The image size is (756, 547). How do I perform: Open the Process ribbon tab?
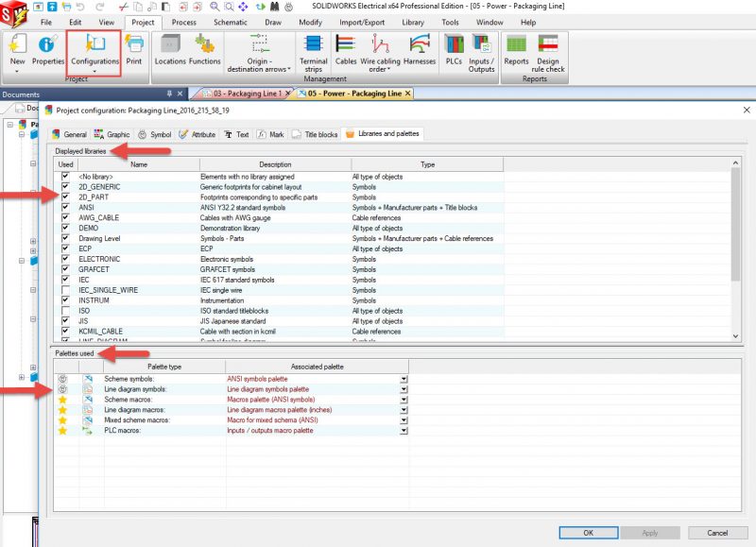point(183,22)
